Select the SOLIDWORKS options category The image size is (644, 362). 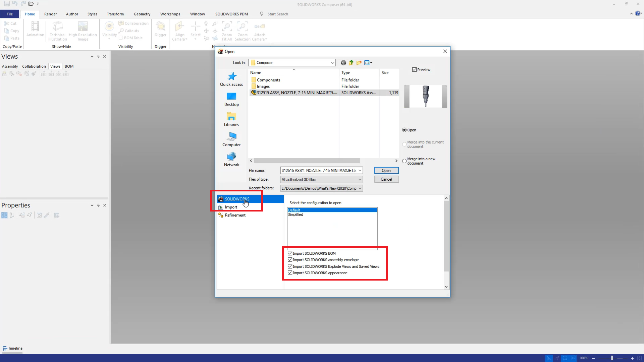click(250, 199)
